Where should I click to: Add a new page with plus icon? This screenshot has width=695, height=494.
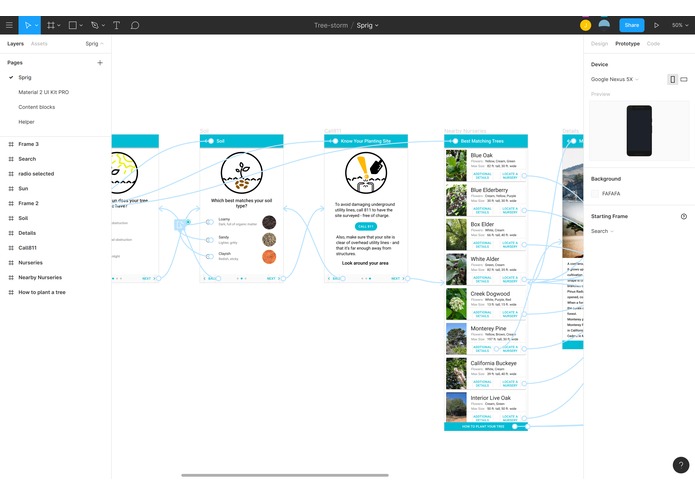point(100,63)
